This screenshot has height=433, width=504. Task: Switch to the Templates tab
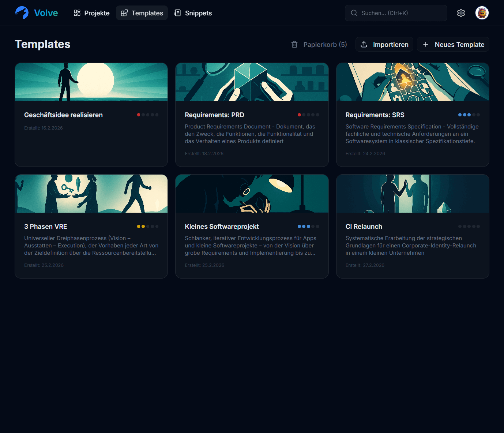coord(142,13)
